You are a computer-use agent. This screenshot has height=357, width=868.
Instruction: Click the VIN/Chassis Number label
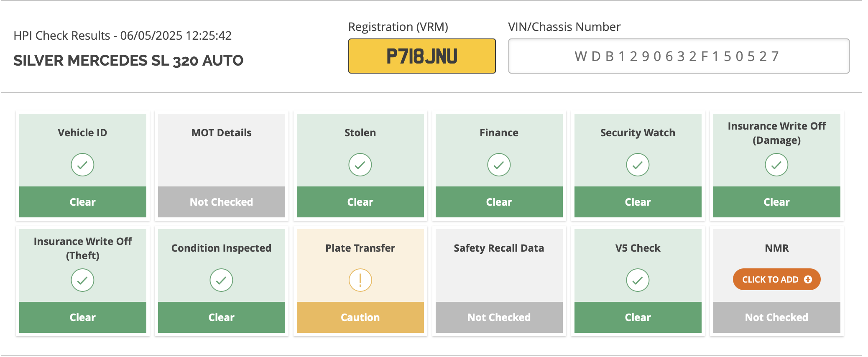pyautogui.click(x=564, y=27)
